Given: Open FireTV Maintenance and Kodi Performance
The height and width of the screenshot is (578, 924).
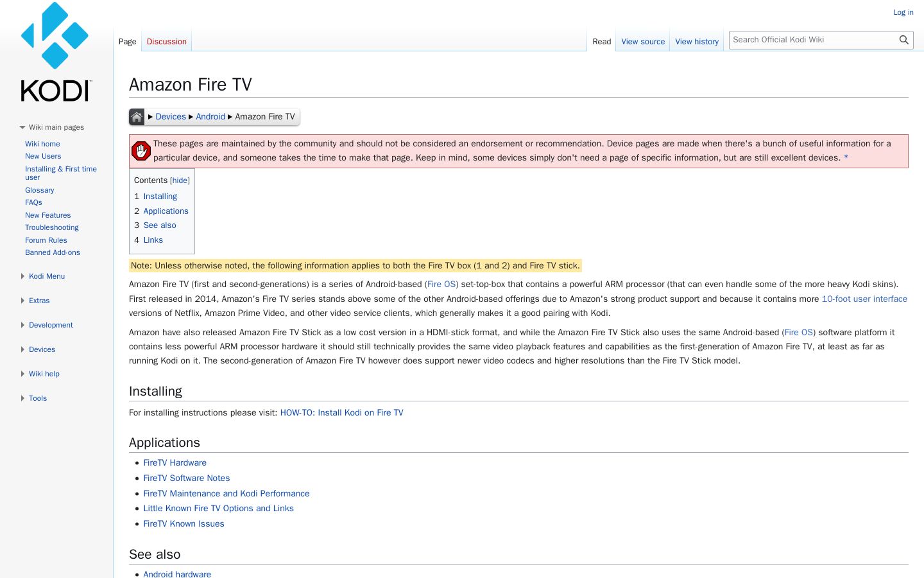Looking at the screenshot, I should pyautogui.click(x=227, y=494).
